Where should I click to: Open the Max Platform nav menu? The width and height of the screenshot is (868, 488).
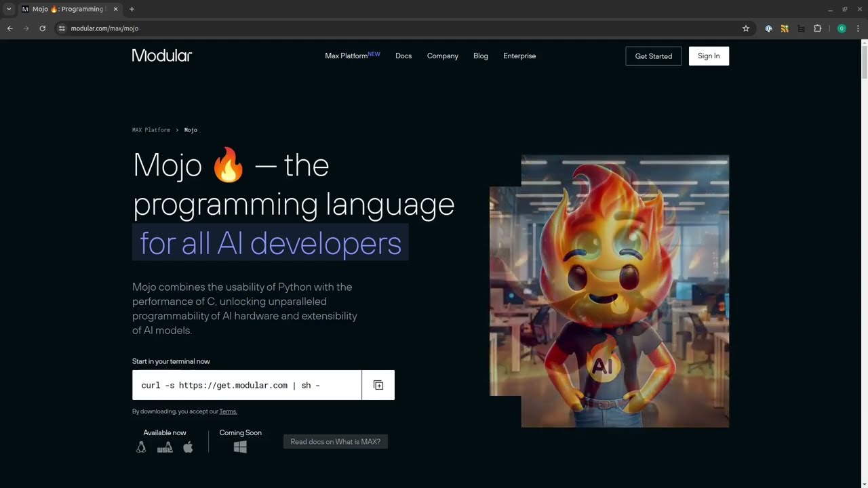[351, 56]
